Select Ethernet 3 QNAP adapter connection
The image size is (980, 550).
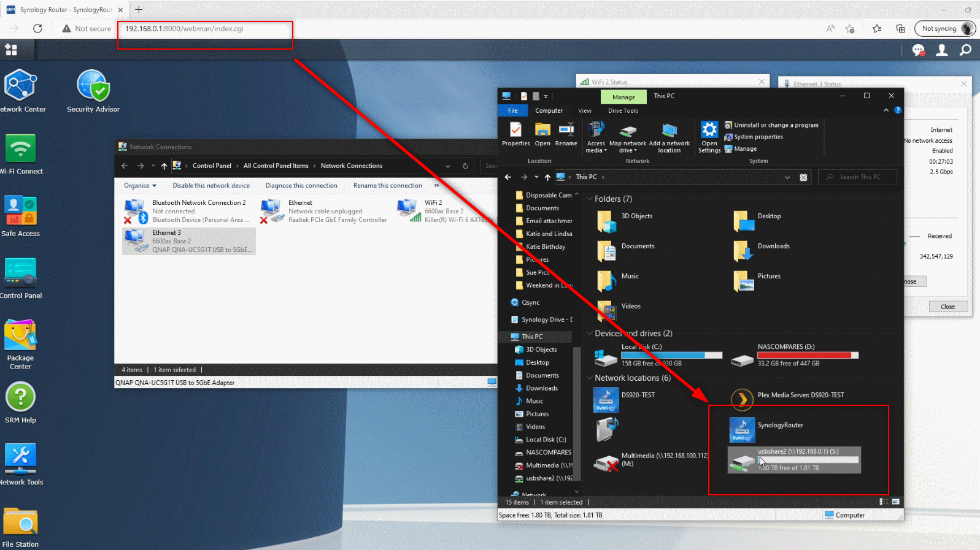(x=189, y=241)
